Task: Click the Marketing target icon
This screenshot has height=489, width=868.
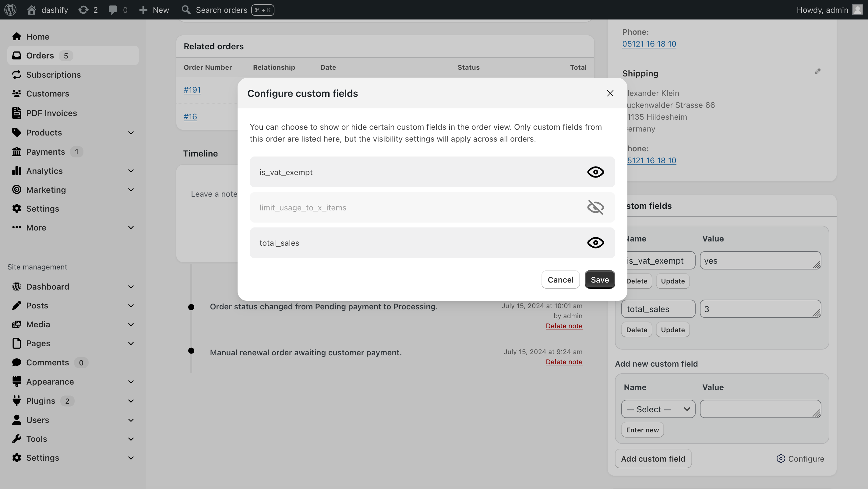Action: pos(16,190)
